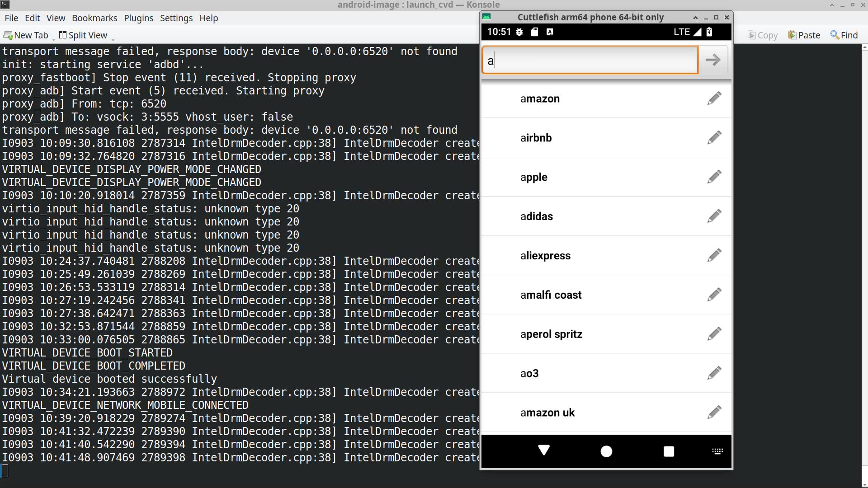Click the Konsole terminal icon in title bar
This screenshot has height=488, width=868.
pos(5,5)
